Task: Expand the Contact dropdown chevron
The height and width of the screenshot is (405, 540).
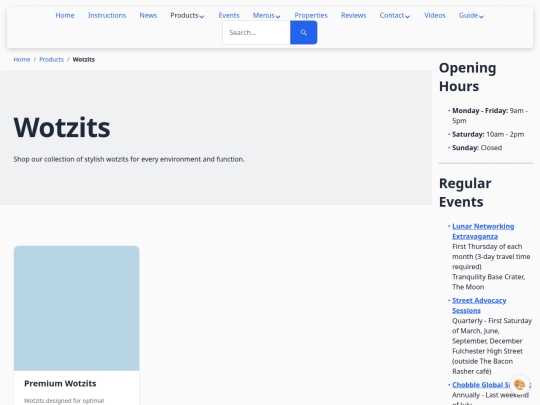Action: click(x=408, y=16)
